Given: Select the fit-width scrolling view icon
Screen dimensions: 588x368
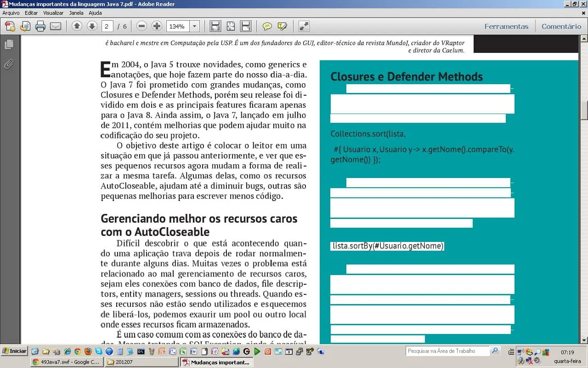Looking at the screenshot, I should pyautogui.click(x=215, y=26).
